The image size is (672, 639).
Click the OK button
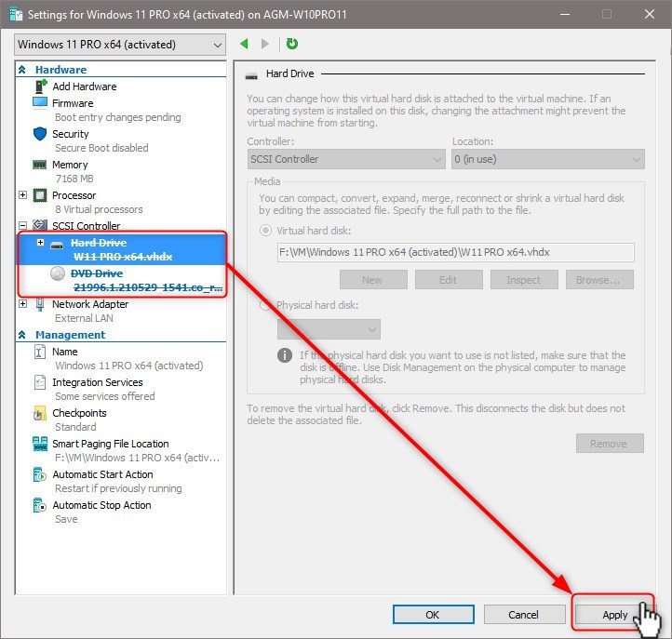tap(434, 615)
